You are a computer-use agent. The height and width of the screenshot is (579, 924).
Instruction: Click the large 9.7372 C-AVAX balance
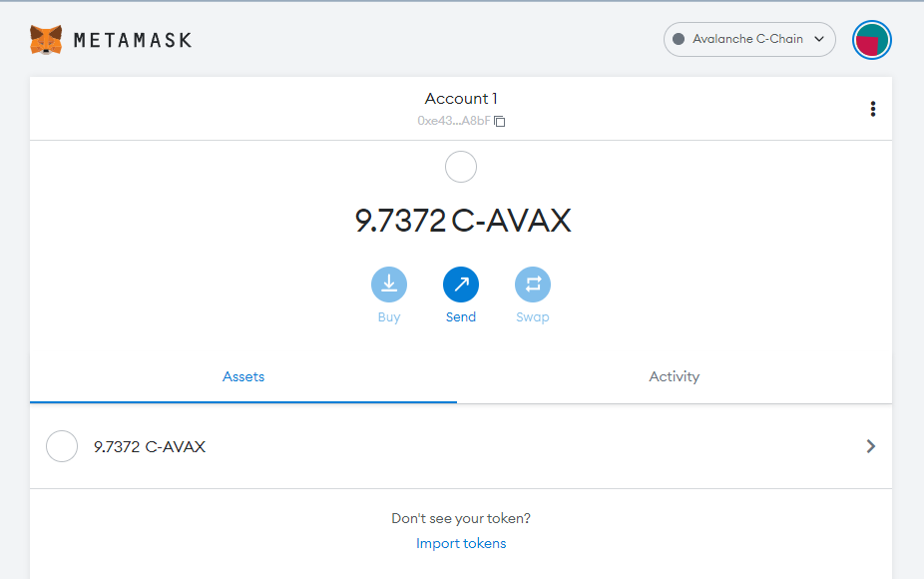463,221
